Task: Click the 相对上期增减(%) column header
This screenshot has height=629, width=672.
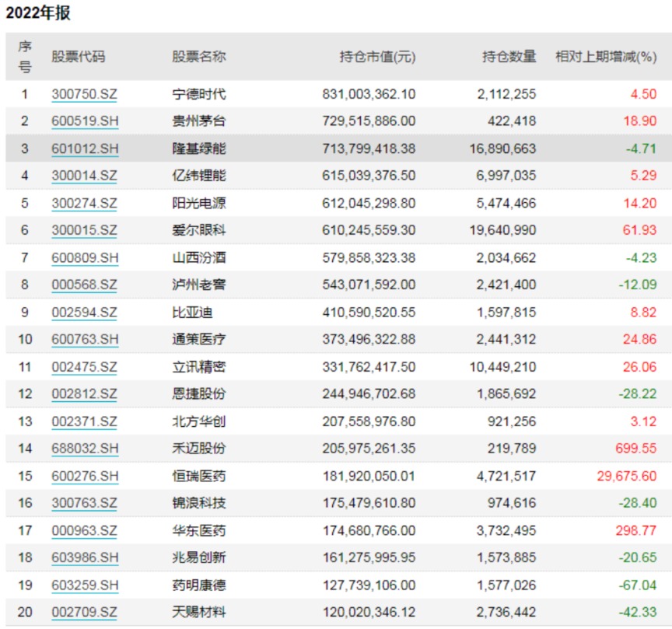Action: pyautogui.click(x=606, y=57)
